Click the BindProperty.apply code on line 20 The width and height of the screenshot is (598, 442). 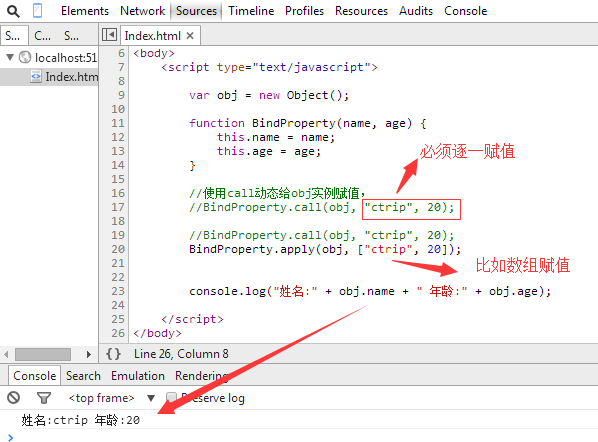[325, 249]
